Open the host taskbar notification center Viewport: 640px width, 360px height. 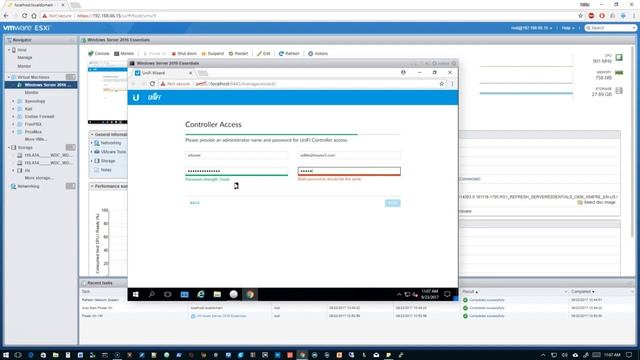[629, 355]
